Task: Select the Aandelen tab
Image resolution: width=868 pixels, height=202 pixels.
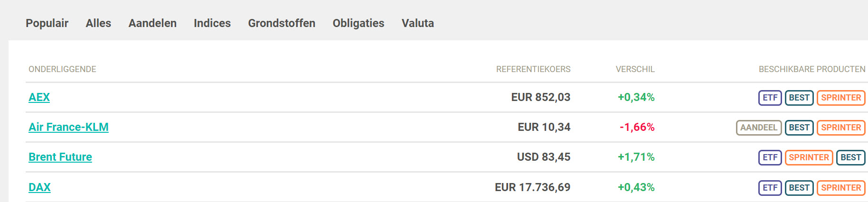Action: (x=152, y=23)
